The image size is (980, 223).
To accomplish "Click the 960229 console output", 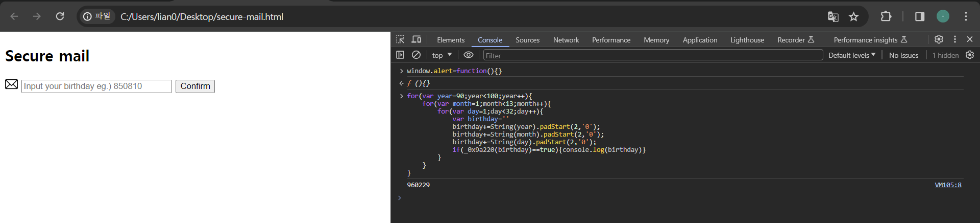I will [x=418, y=185].
